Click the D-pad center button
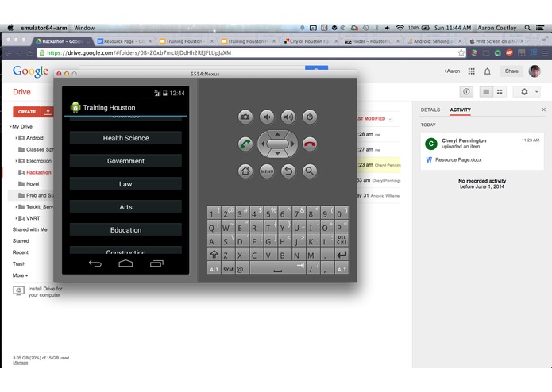 tap(277, 144)
